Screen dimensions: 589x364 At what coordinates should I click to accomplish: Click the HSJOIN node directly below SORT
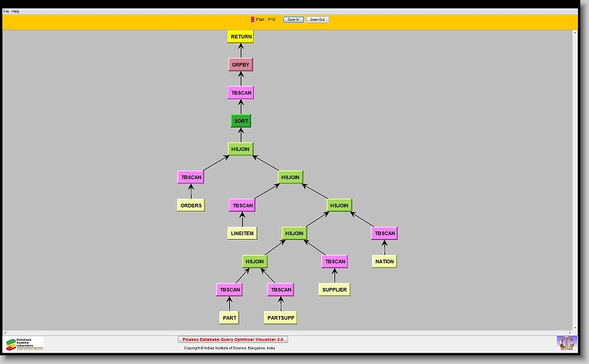(x=241, y=149)
